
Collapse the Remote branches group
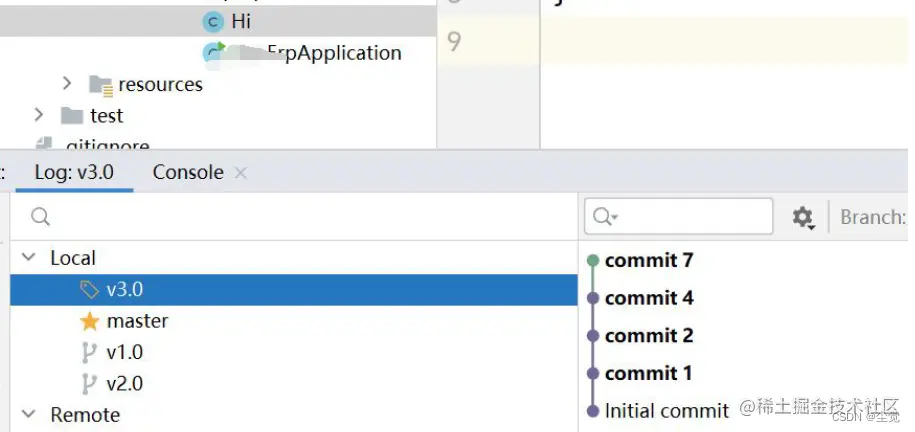point(29,414)
